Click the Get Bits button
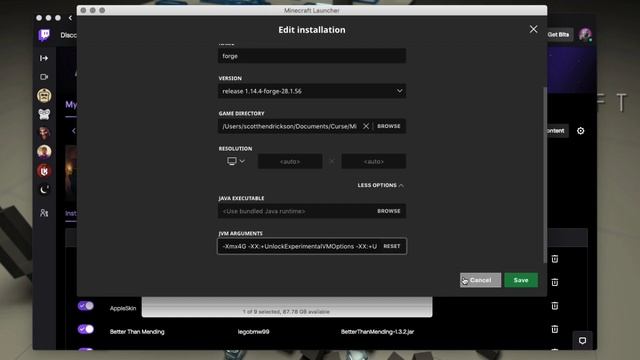 point(558,35)
